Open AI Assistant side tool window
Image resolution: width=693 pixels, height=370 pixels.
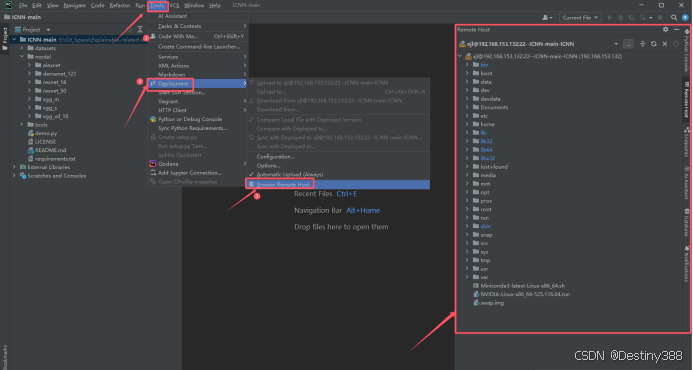[687, 182]
